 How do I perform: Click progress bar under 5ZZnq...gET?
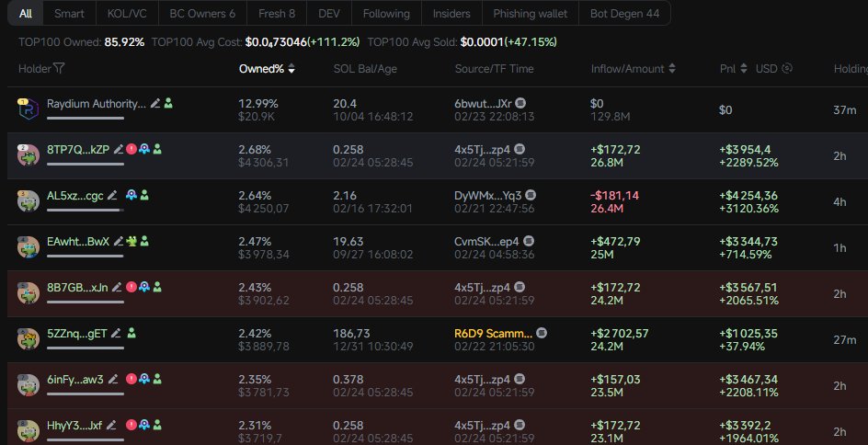86,348
